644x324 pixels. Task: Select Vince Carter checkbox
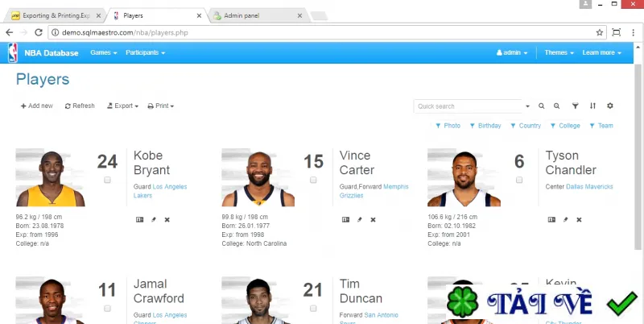click(x=313, y=180)
